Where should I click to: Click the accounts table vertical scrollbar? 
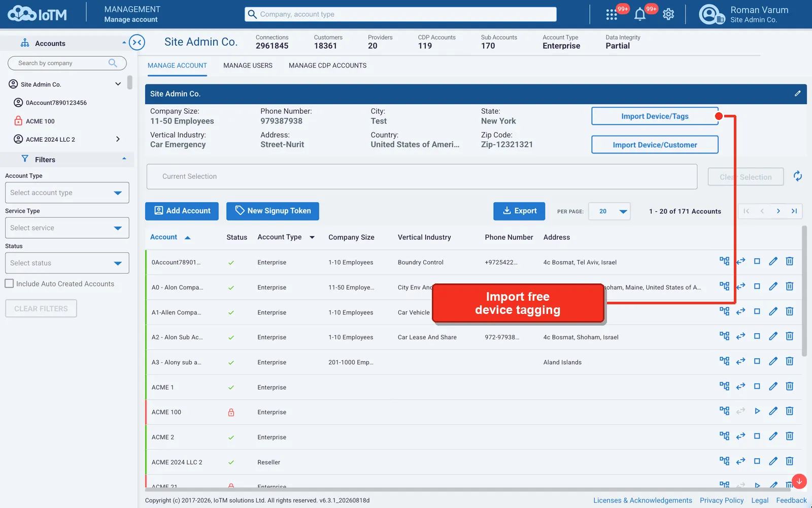click(804, 291)
